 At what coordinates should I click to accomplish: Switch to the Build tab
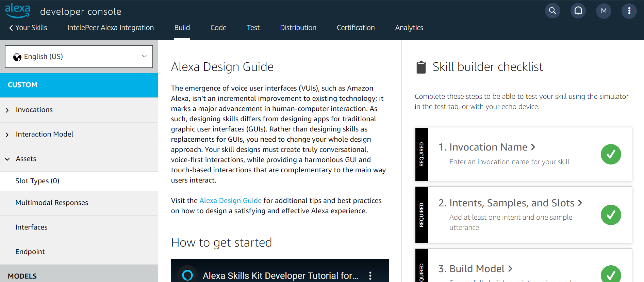[x=182, y=28]
